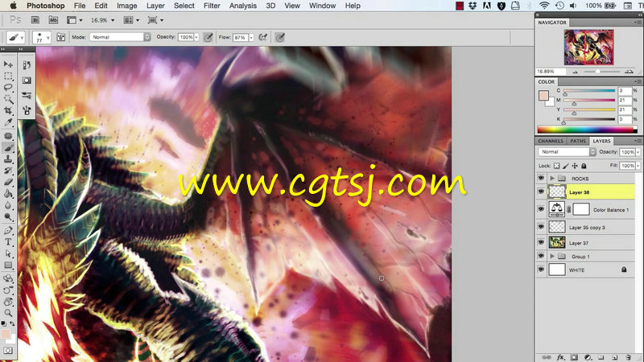Screen dimensions: 644x362
Task: Select the Crop tool
Action: point(8,110)
